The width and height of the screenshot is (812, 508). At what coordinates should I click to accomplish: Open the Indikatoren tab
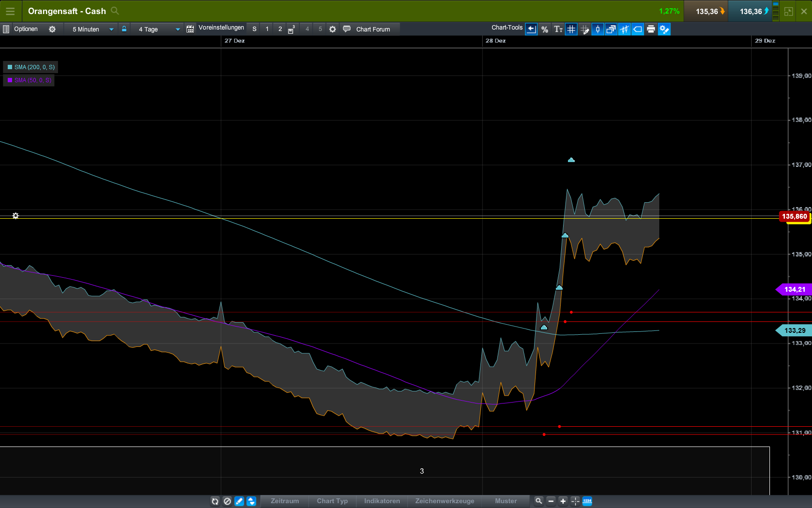[382, 501]
